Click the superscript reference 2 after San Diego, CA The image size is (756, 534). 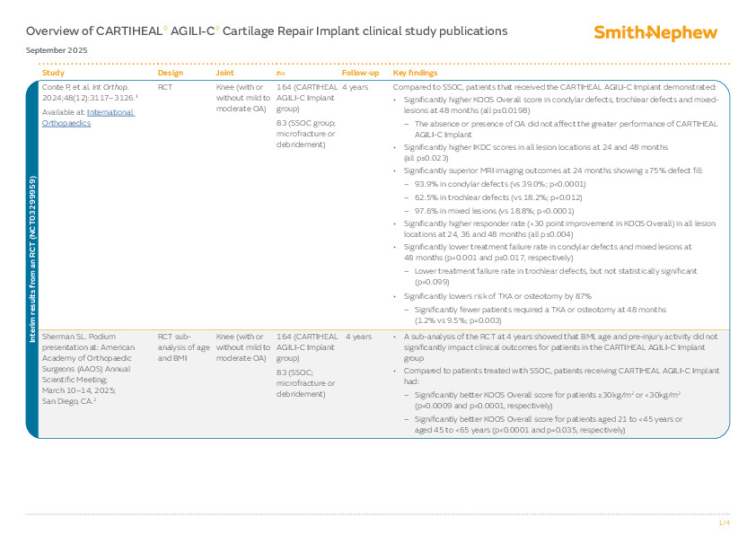click(x=94, y=400)
